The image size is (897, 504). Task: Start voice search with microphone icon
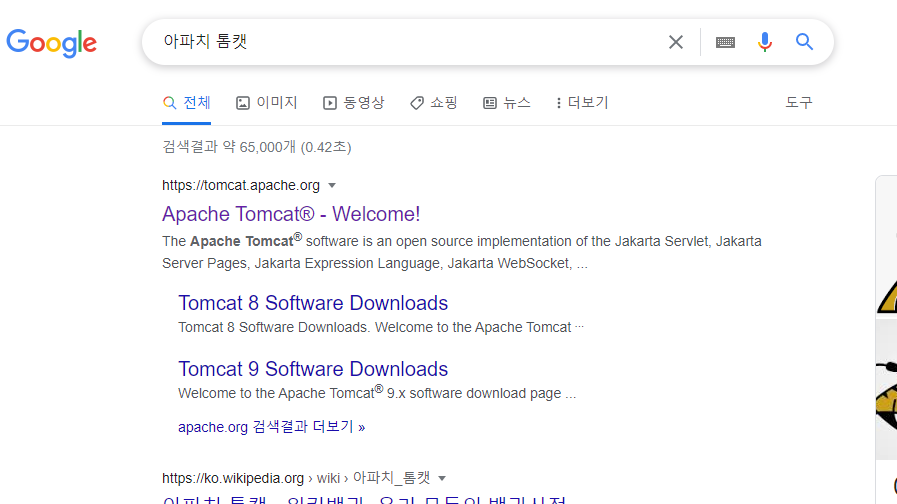coord(765,42)
